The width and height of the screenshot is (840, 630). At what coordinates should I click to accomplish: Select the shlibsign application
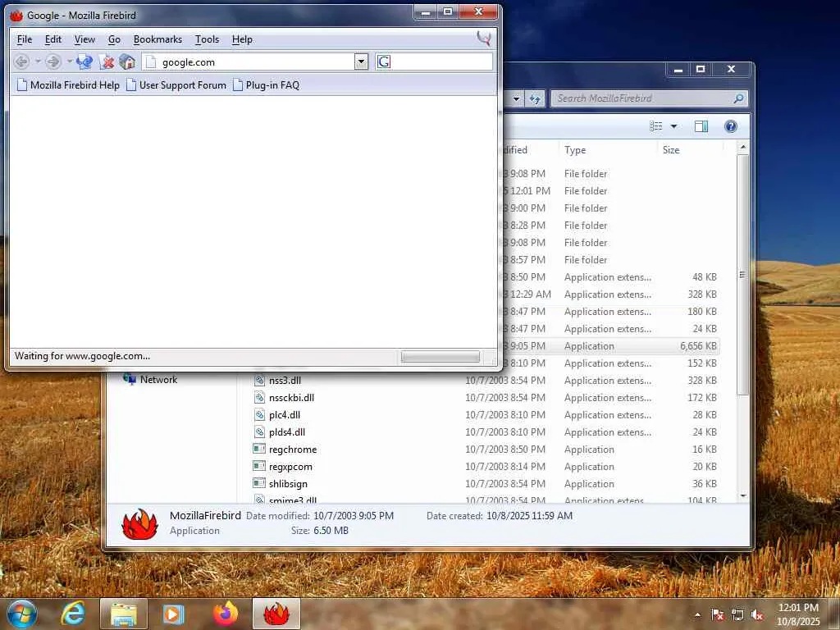[x=288, y=484]
